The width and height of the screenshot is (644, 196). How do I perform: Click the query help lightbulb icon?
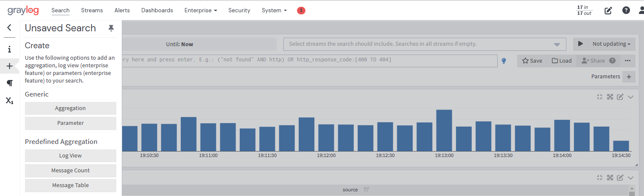(x=504, y=61)
